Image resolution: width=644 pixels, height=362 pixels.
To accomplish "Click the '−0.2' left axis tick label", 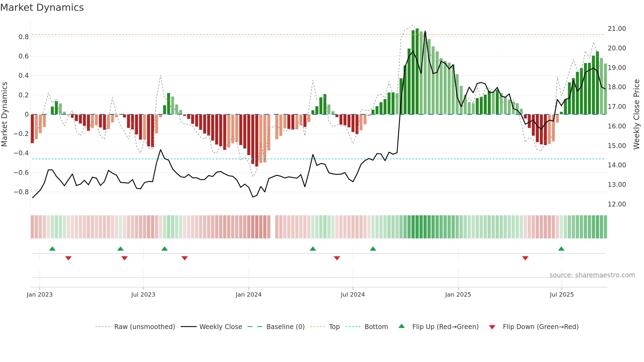I will tap(21, 134).
